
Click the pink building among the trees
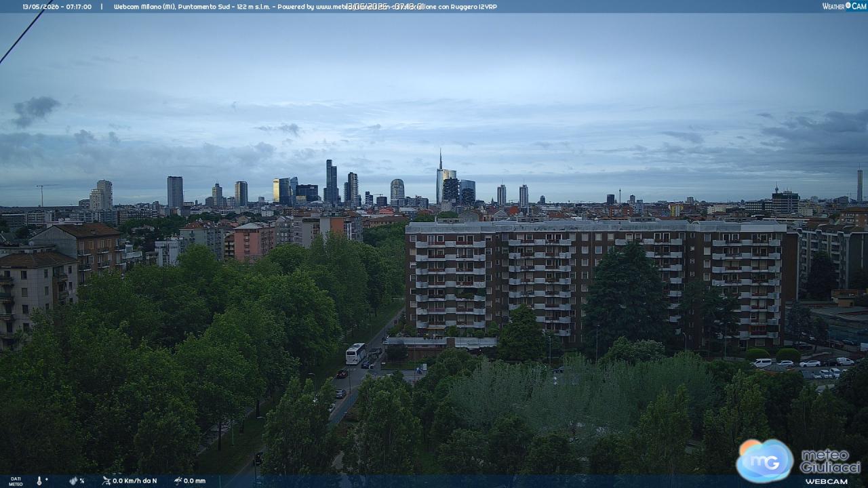(252, 241)
